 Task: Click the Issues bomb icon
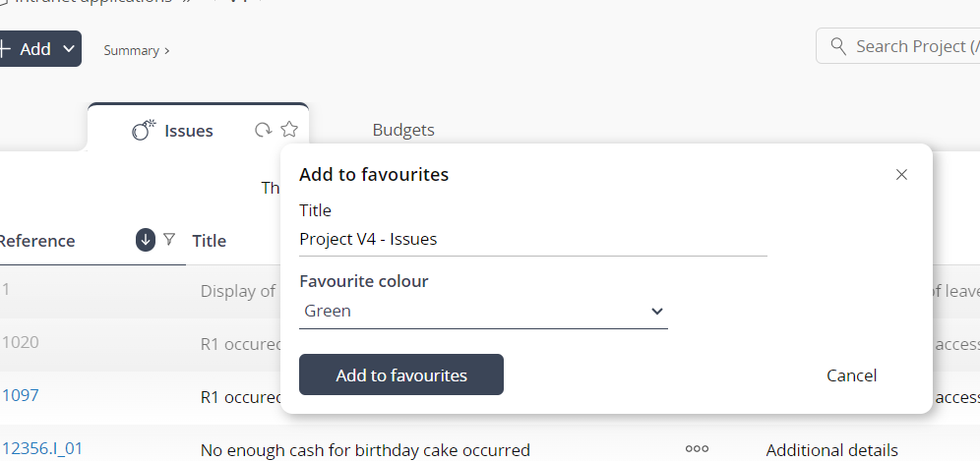(x=144, y=130)
